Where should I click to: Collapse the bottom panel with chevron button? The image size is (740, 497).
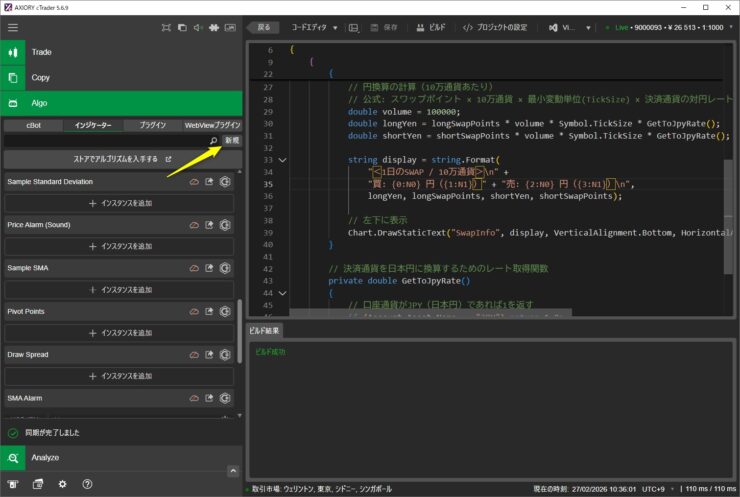(234, 471)
